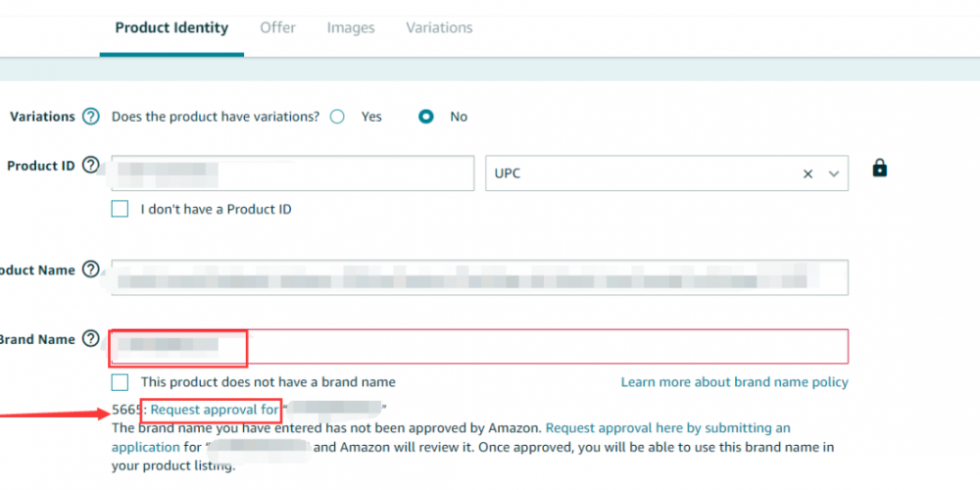Select the Product Identity tab
Viewport: 980px width, 490px height.
click(171, 28)
